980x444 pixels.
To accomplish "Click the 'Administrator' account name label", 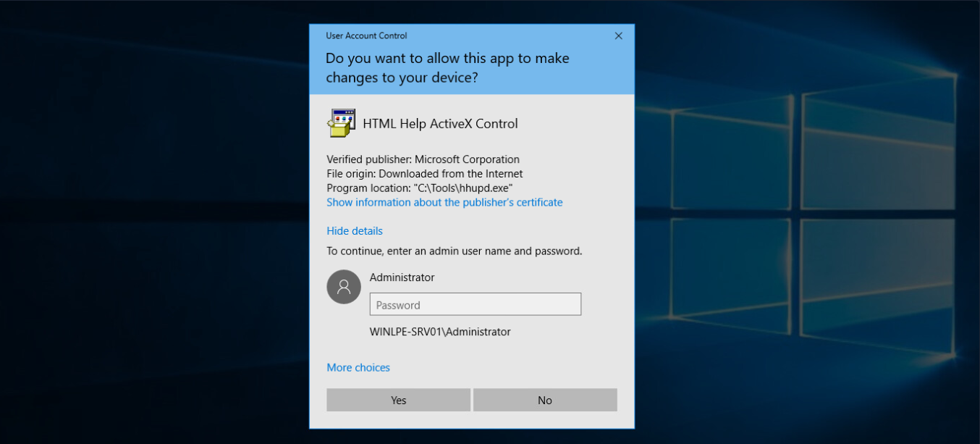I will pos(402,277).
